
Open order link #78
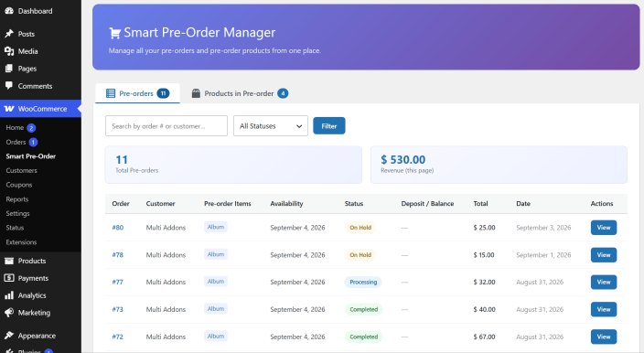click(117, 255)
